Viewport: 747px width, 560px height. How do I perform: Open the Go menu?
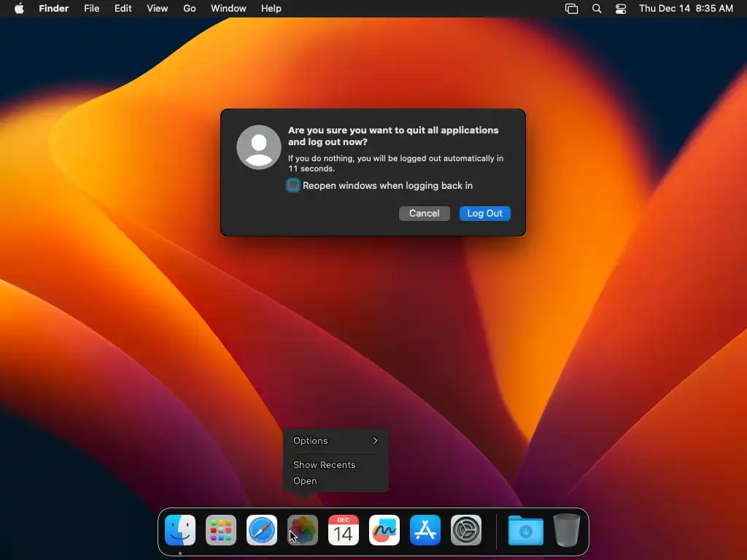tap(190, 9)
